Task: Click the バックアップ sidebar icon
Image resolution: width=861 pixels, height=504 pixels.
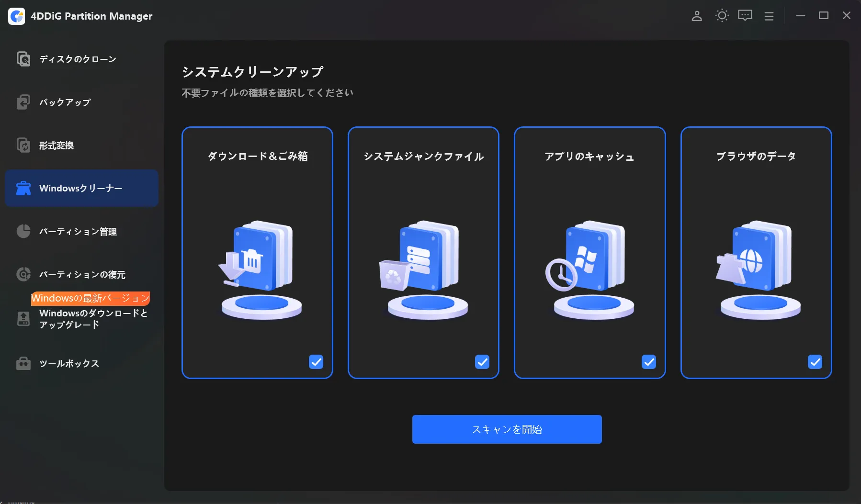Action: coord(23,102)
